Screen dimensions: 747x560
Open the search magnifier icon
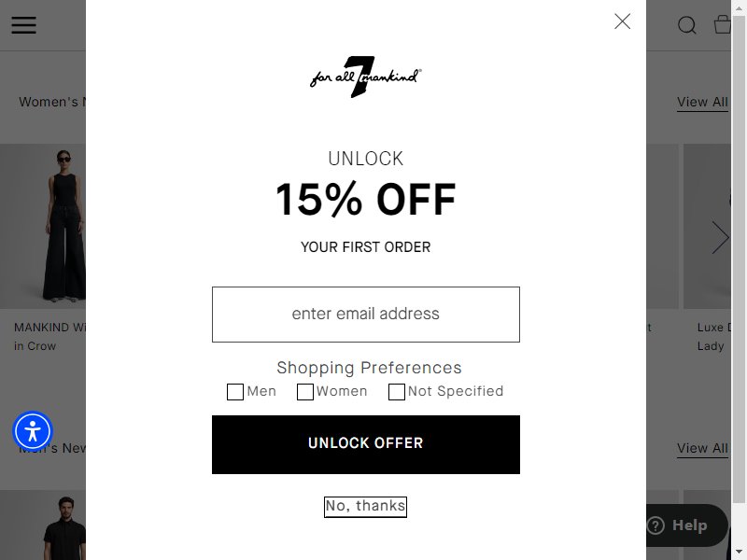[x=687, y=25]
